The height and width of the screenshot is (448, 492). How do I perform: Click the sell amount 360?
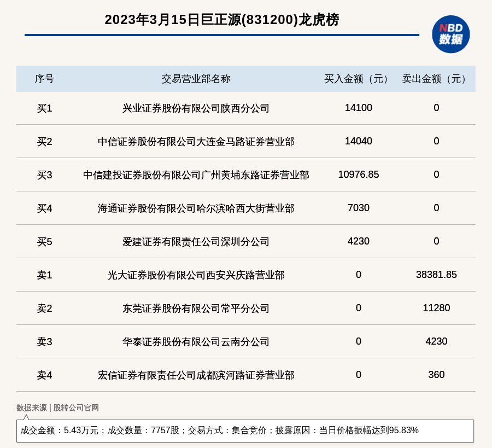tap(436, 375)
